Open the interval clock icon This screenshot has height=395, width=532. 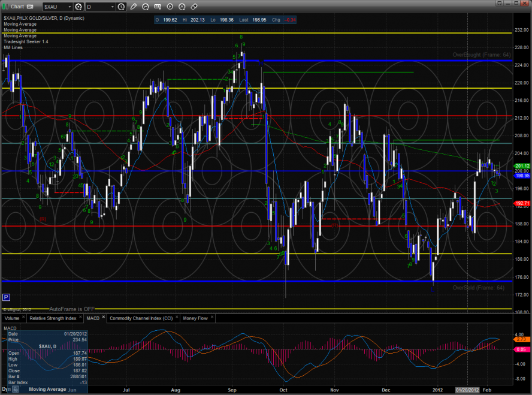click(x=121, y=7)
